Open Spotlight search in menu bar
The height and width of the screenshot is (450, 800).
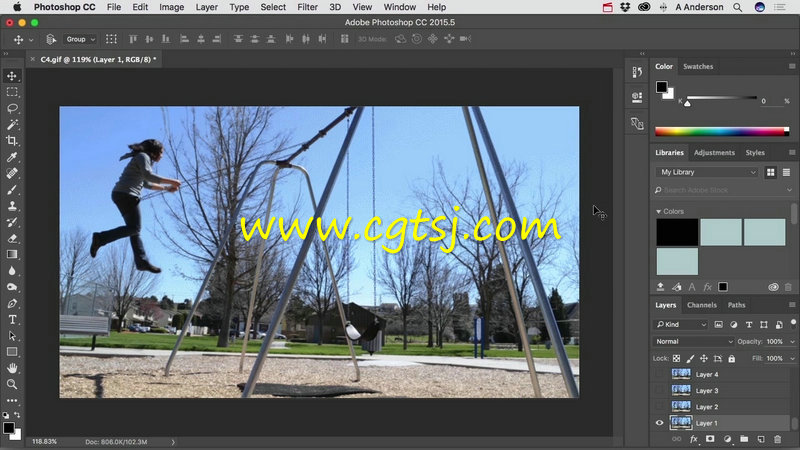[x=738, y=7]
